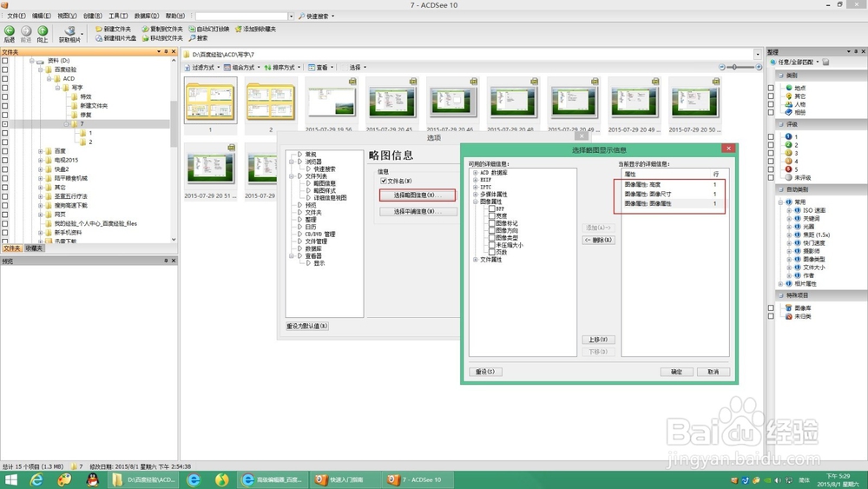Click the thumbnail size slider handle

coord(734,67)
